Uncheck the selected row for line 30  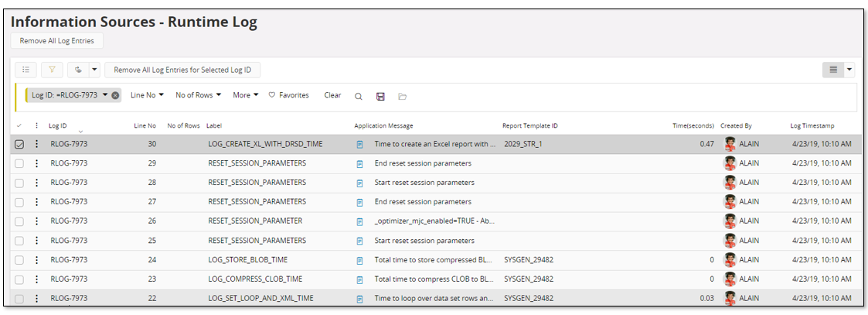coord(19,144)
